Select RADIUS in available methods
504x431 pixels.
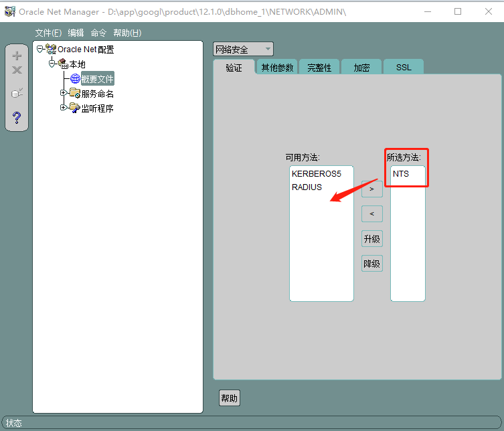click(x=307, y=187)
